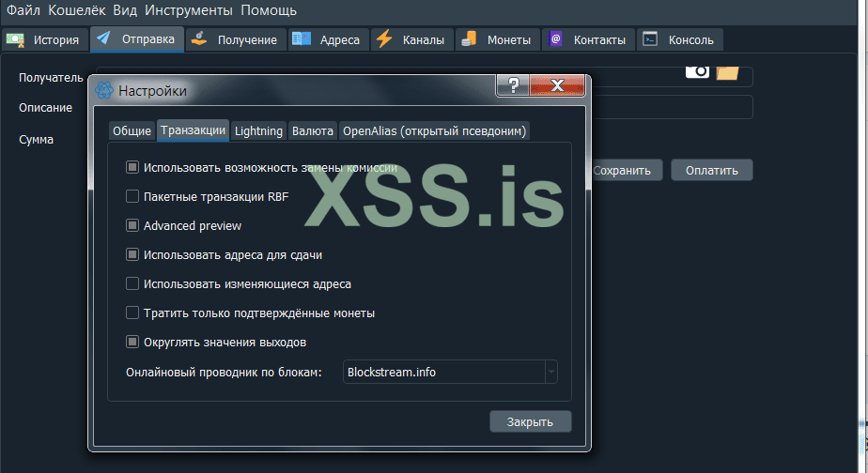Click the Сохранить button in main window
The height and width of the screenshot is (473, 868).
pyautogui.click(x=626, y=171)
